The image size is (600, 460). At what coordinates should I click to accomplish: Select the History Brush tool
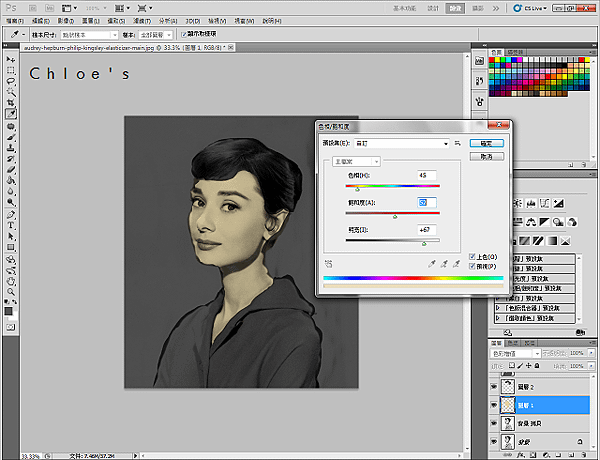[11, 159]
